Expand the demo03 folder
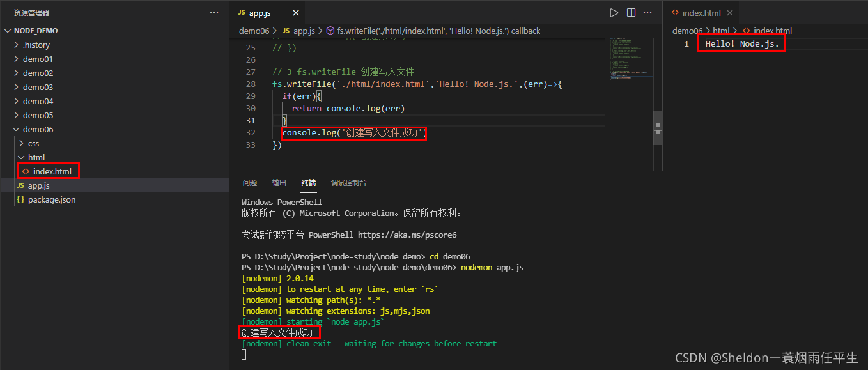Screen dimensions: 868x370 (17, 87)
